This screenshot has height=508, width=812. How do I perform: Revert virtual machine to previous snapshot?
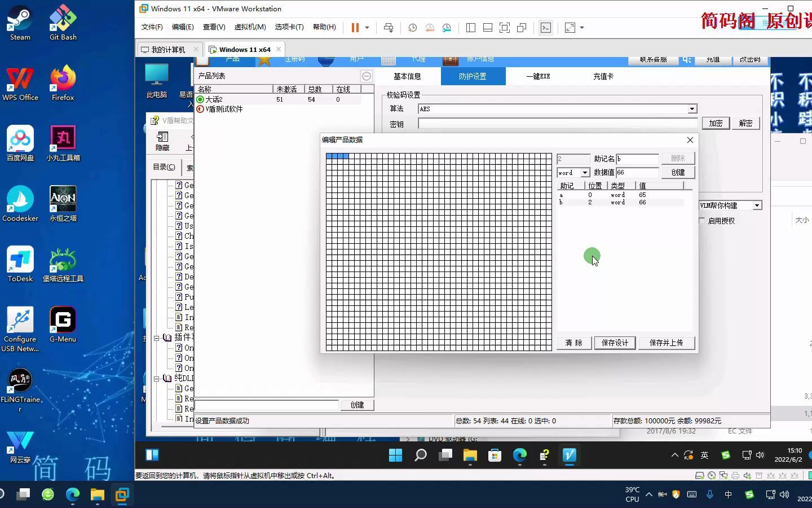coord(430,27)
